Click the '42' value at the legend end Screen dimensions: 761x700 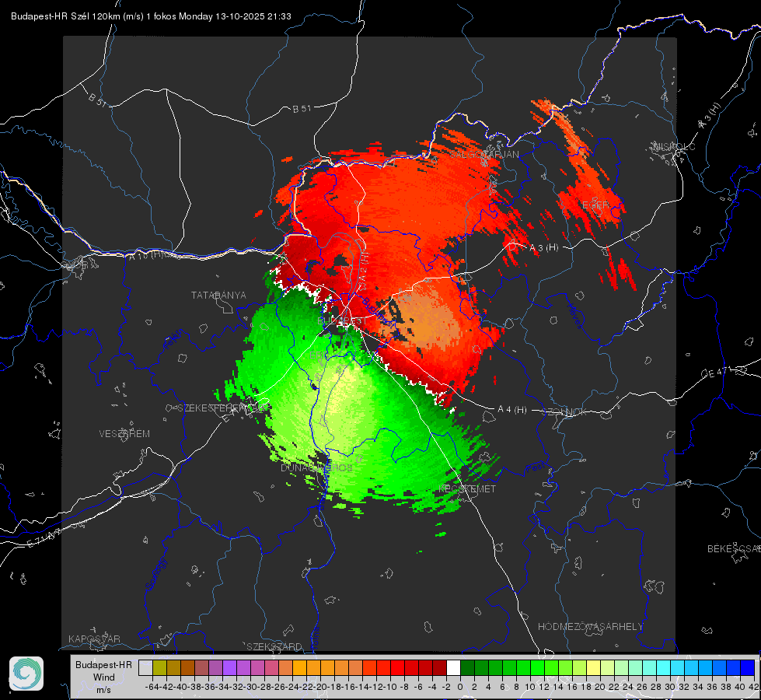pyautogui.click(x=754, y=687)
